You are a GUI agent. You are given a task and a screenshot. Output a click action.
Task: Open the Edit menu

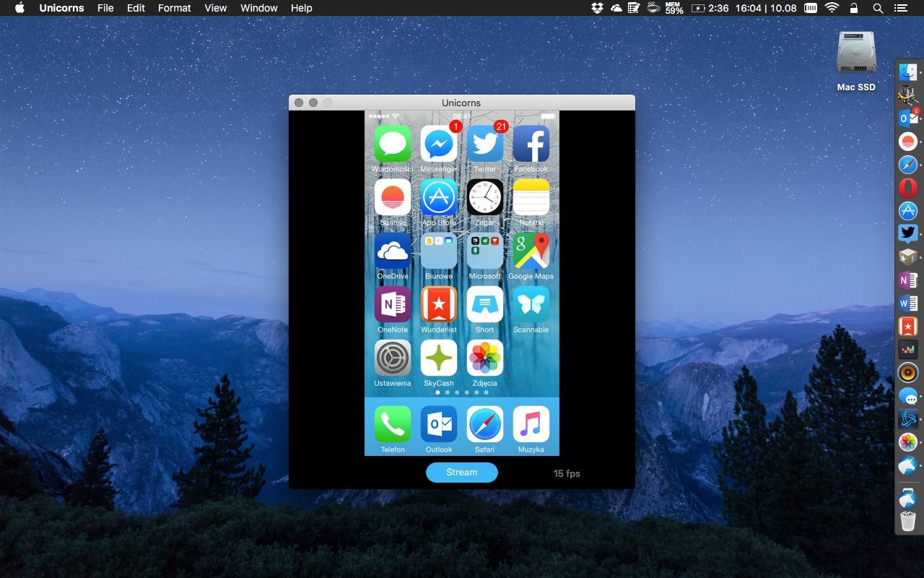pos(136,8)
